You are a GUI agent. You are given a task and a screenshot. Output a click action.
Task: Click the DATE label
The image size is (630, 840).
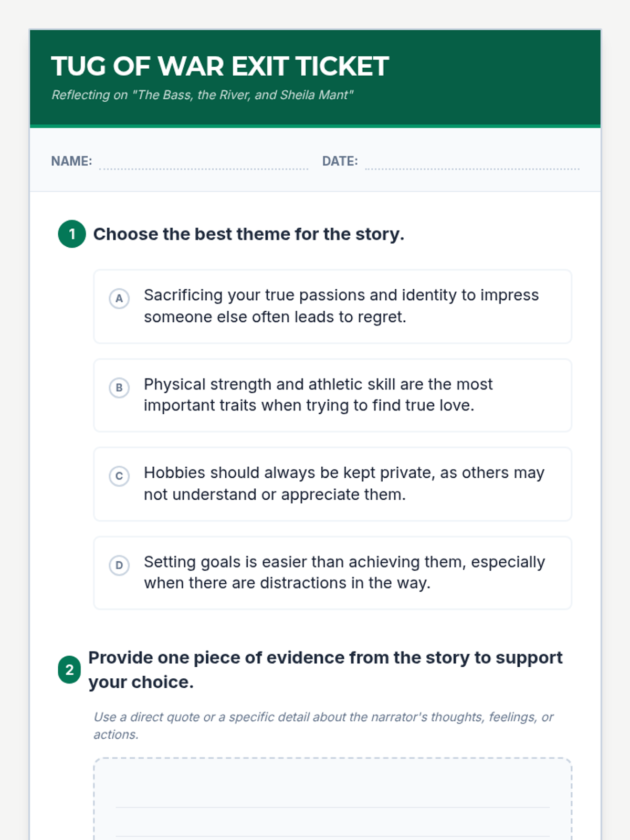tap(340, 161)
